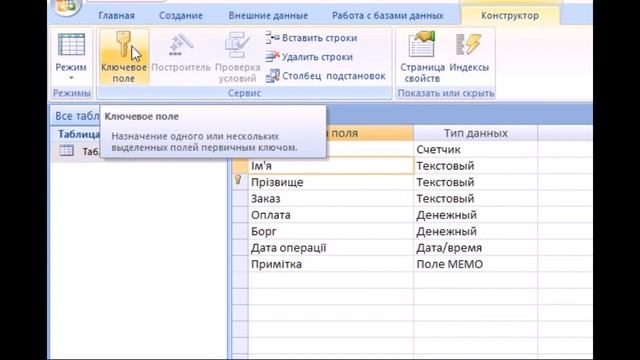Click Вставить строки in the ribbon

point(311,38)
